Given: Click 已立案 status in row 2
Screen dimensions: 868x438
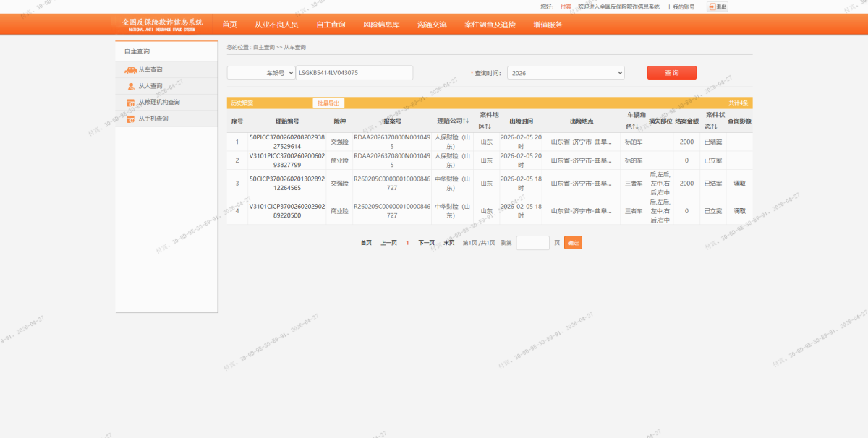Looking at the screenshot, I should point(712,160).
